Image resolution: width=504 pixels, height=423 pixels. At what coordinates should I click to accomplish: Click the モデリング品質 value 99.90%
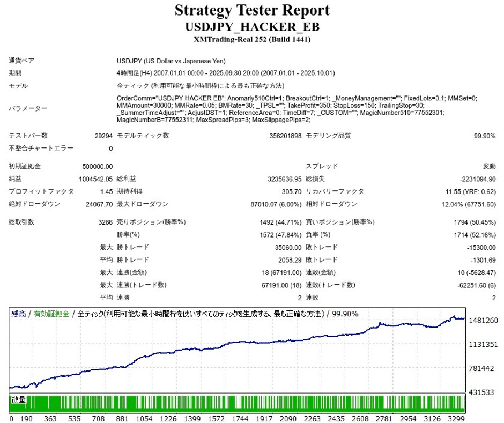(485, 136)
